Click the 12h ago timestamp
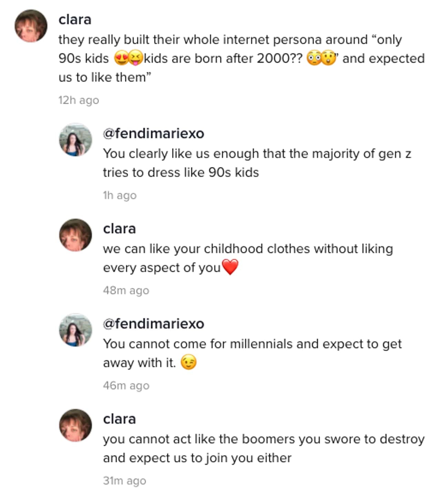Viewport: 448px width, 499px height. pyautogui.click(x=78, y=100)
